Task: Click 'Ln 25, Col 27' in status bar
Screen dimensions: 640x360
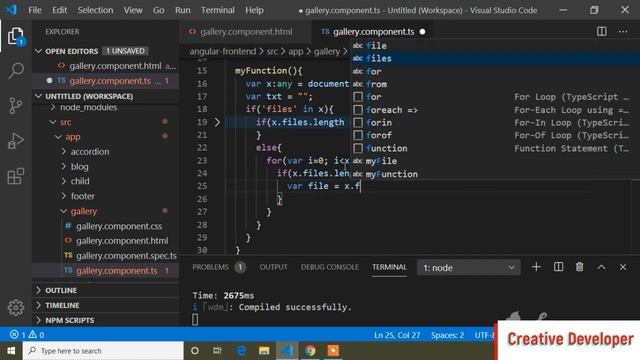Action: click(x=397, y=335)
